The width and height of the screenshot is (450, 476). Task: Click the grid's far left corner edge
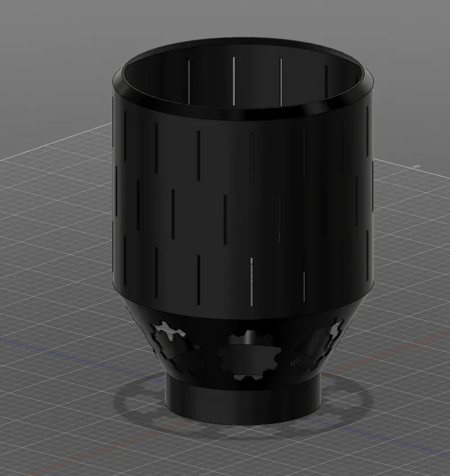(x=3, y=159)
